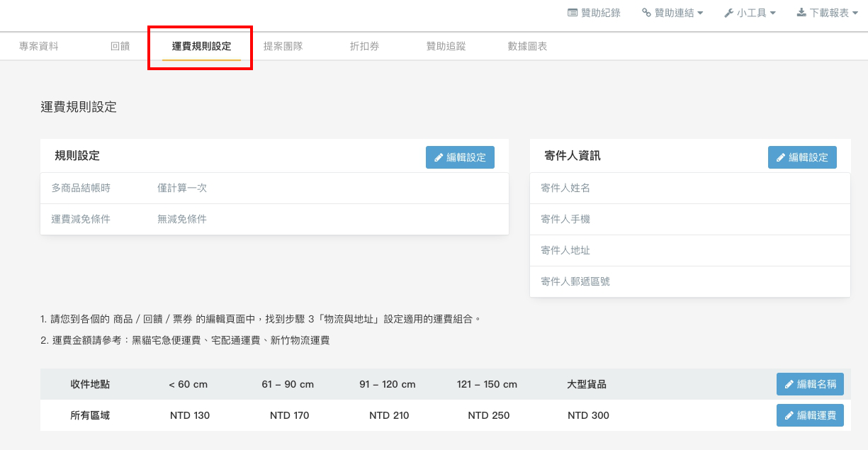Click the 寄件人資訊 panel heading
The image size is (868, 450).
[x=573, y=155]
